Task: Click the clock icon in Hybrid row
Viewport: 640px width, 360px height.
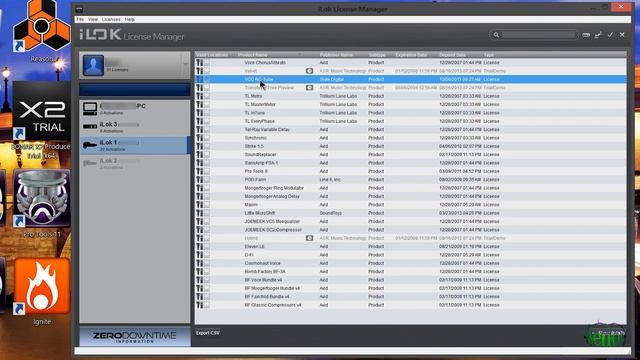Action: (309, 238)
